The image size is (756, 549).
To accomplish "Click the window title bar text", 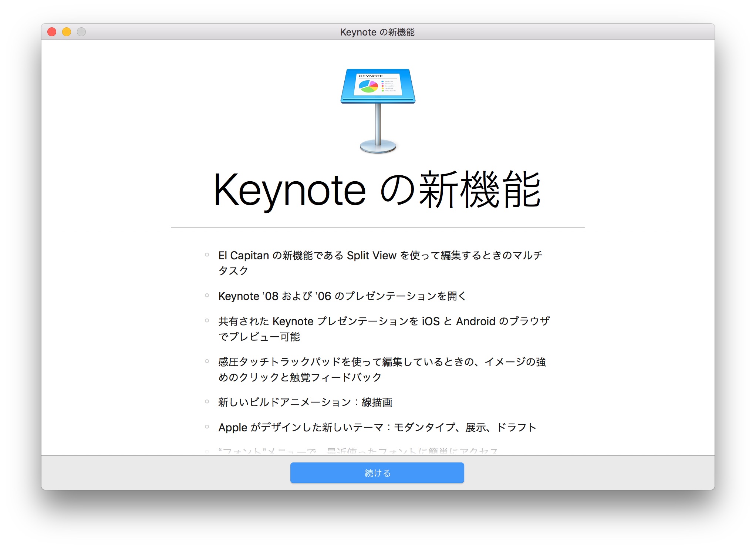I will (377, 32).
